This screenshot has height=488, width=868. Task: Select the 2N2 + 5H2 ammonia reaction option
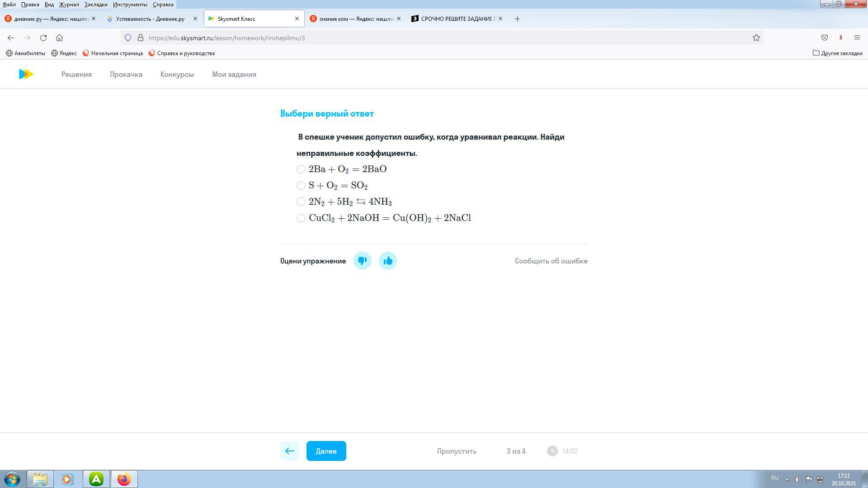click(x=301, y=202)
